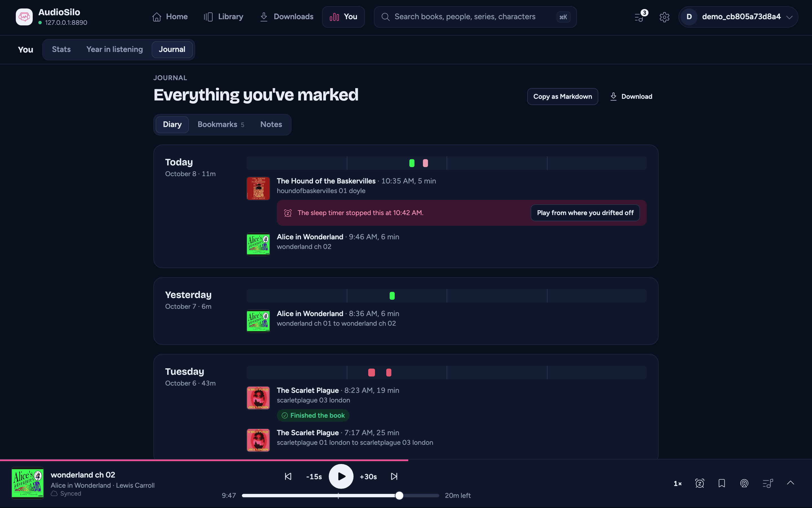Change playback speed 1×
Viewport: 812px width, 508px height.
(x=678, y=483)
